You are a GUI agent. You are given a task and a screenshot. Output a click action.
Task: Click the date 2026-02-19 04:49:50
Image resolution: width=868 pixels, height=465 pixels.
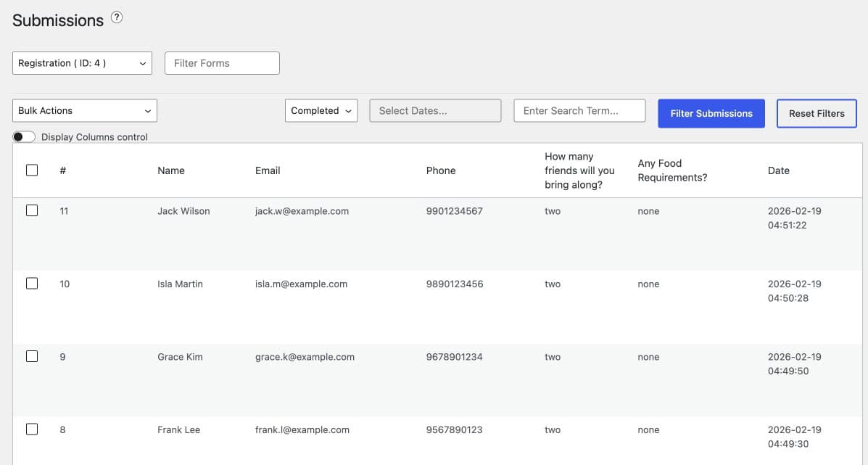click(794, 363)
